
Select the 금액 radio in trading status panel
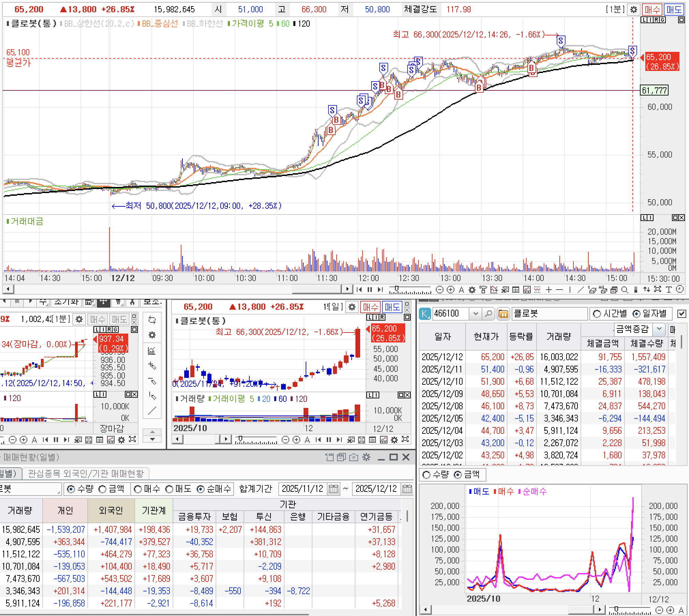click(x=102, y=489)
